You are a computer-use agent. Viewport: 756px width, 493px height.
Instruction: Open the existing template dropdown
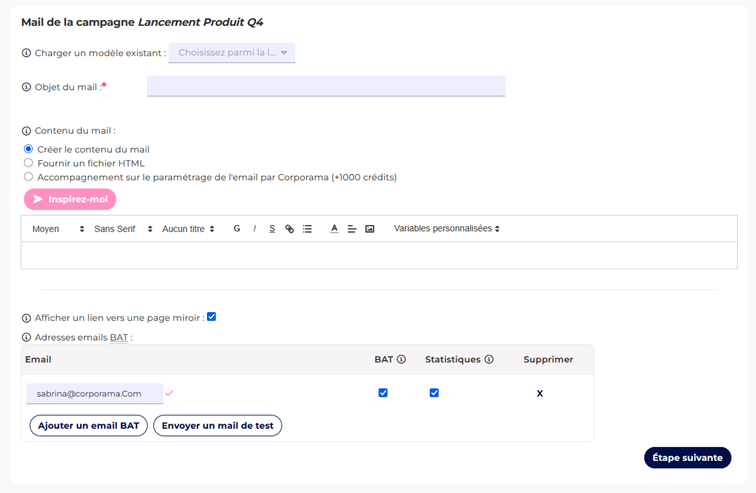coord(232,53)
